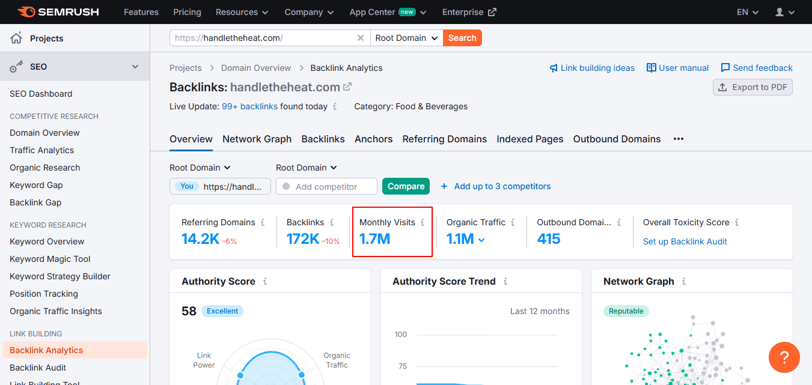Image resolution: width=812 pixels, height=385 pixels.
Task: Click the 172K backlinks value
Action: [x=303, y=239]
